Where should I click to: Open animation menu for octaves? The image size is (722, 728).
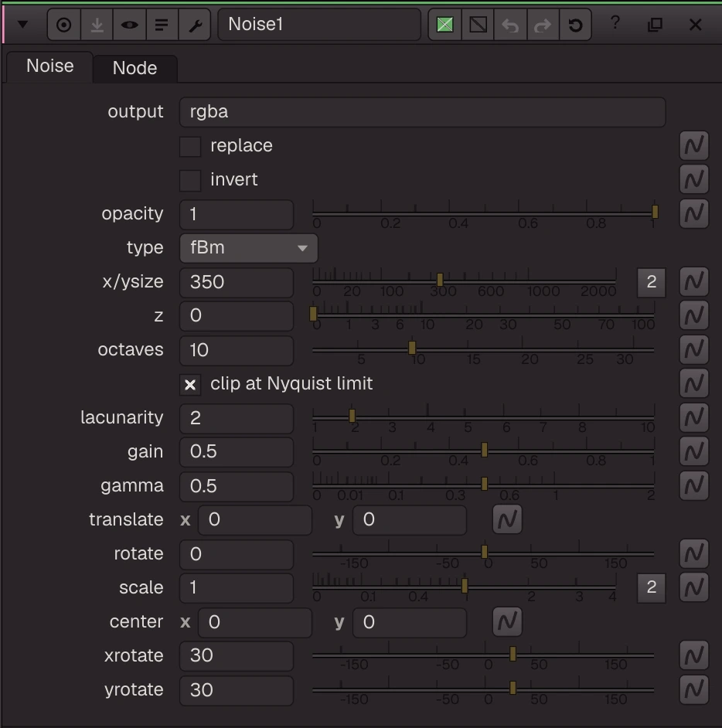point(694,349)
